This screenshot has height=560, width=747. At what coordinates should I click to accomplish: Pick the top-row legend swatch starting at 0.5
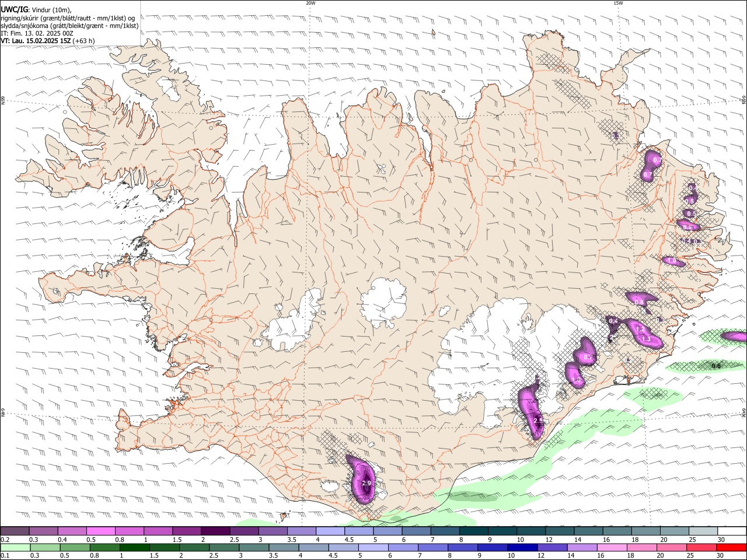pos(100,531)
